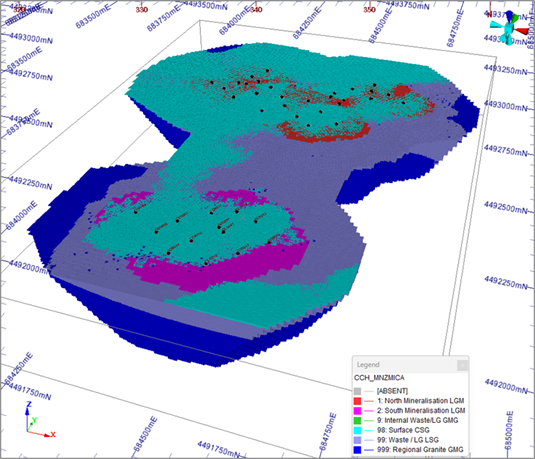Click the 98: Surface CSG legend label
This screenshot has height=459, width=535.
[403, 430]
